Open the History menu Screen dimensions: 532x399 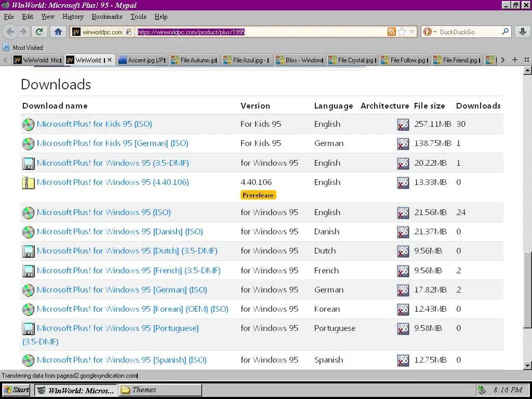(73, 17)
